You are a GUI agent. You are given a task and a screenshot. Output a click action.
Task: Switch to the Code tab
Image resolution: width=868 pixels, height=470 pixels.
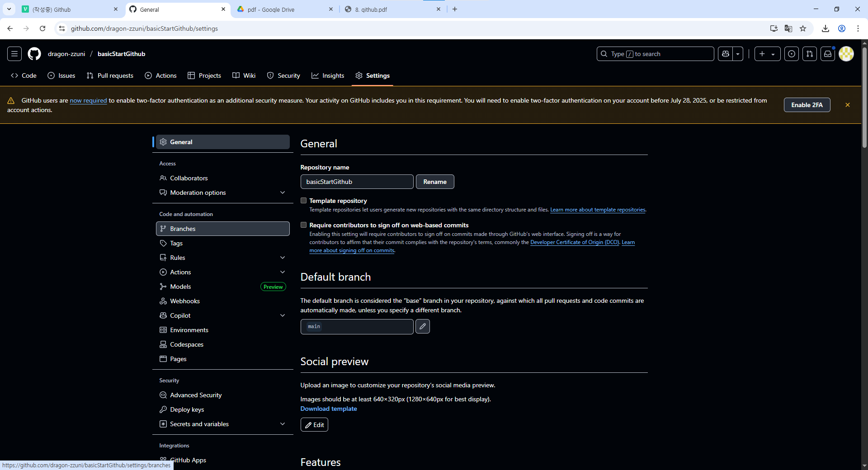[24, 75]
